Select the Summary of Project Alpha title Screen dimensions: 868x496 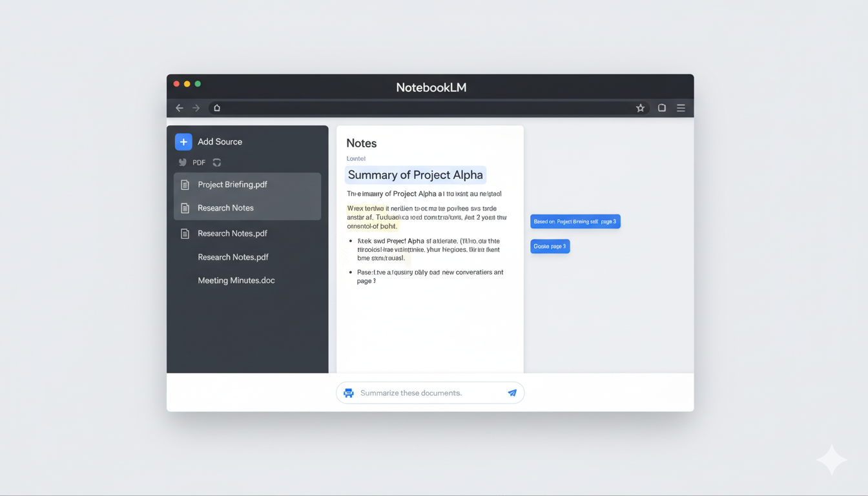click(415, 174)
